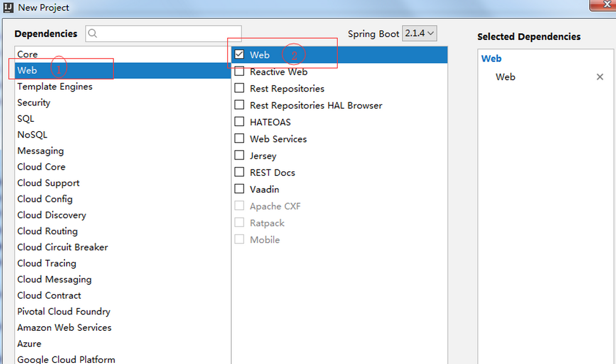This screenshot has height=364, width=616.
Task: Open the Cloud Discovery category
Action: (122, 215)
